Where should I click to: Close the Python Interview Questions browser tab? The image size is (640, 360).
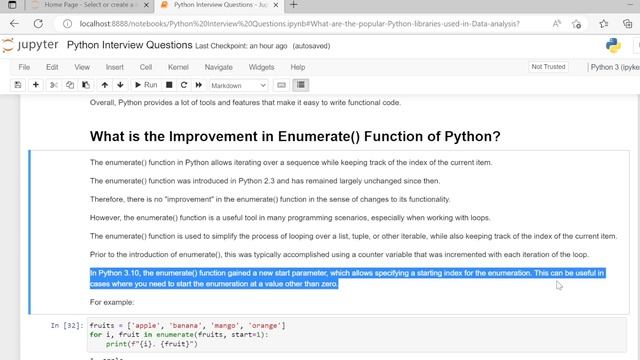(x=276, y=5)
